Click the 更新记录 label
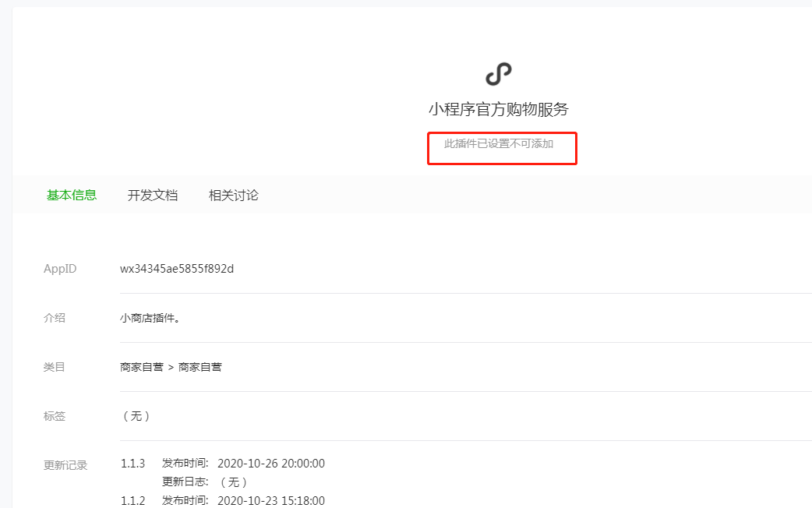The width and height of the screenshot is (812, 508). (65, 466)
